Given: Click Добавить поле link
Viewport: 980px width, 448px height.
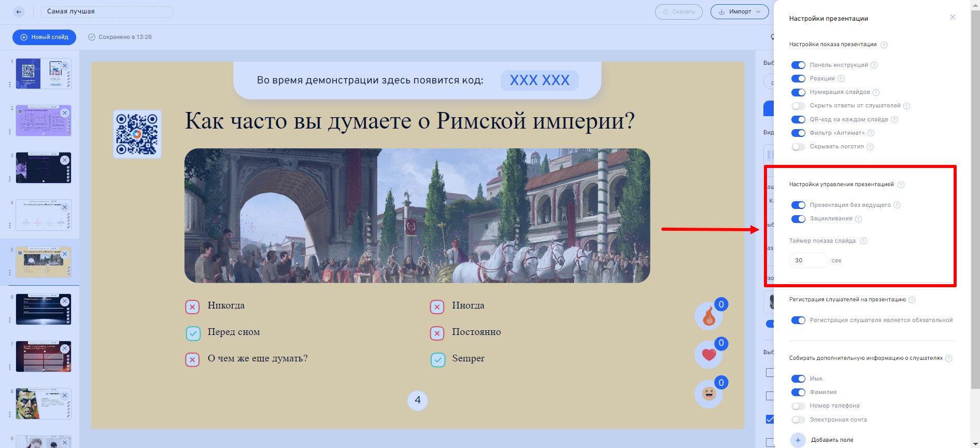Looking at the screenshot, I should [x=832, y=440].
